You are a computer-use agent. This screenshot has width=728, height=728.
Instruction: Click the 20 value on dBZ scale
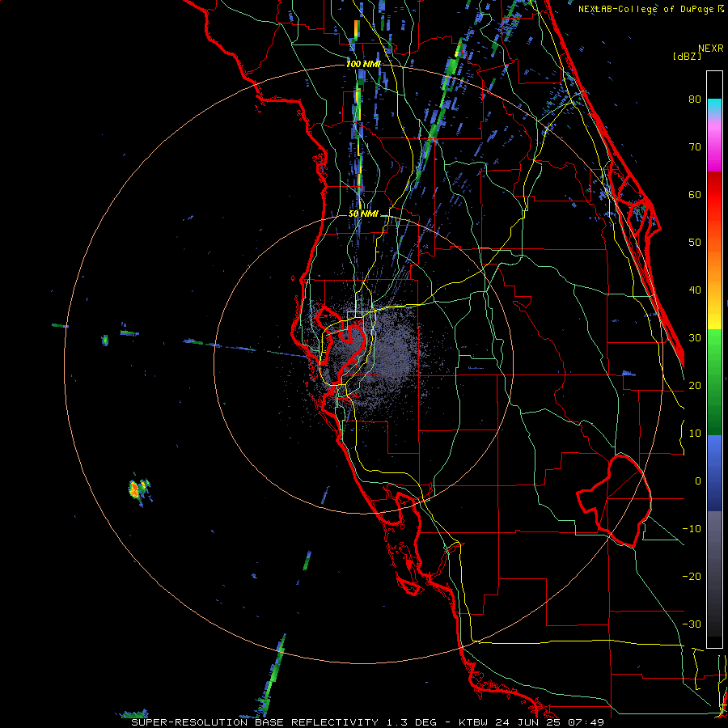click(695, 386)
